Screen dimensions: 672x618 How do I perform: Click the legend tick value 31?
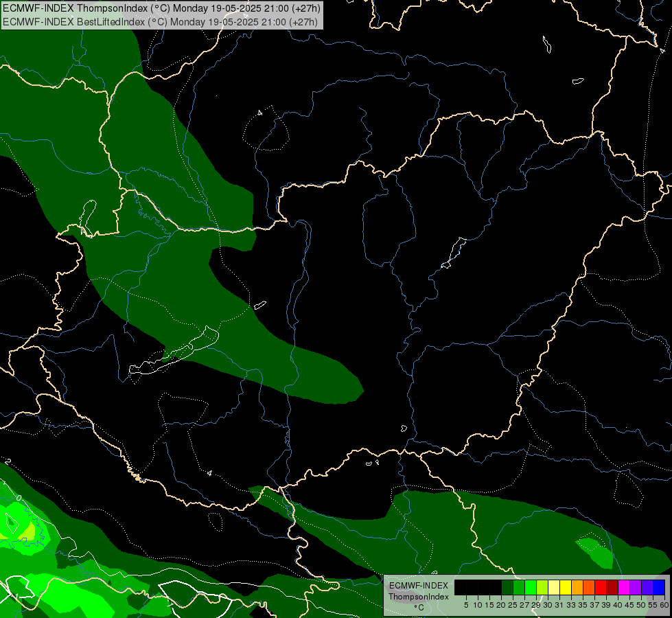coord(559,605)
